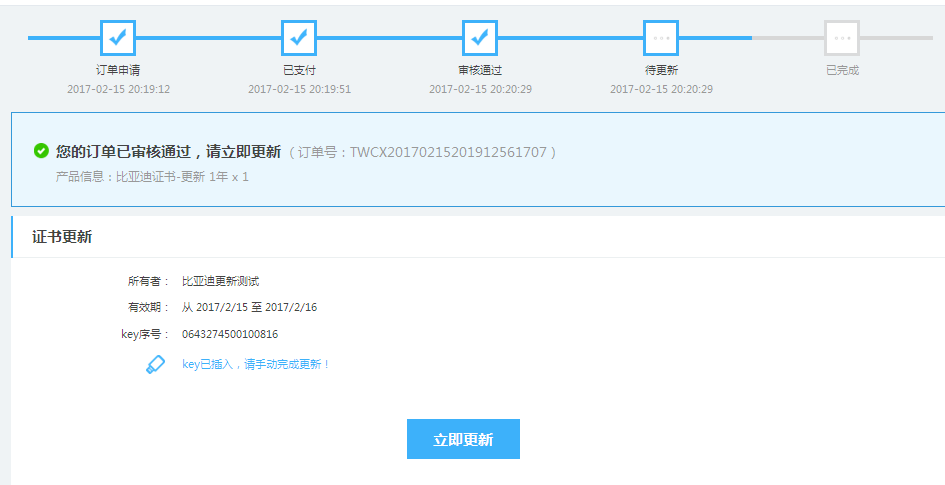Select the 证书更新 section header

pos(62,237)
